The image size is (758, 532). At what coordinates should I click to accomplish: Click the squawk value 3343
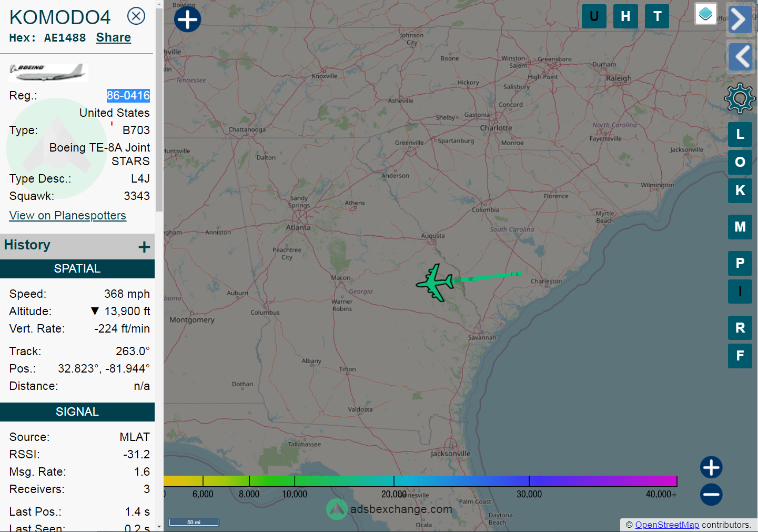pyautogui.click(x=137, y=196)
